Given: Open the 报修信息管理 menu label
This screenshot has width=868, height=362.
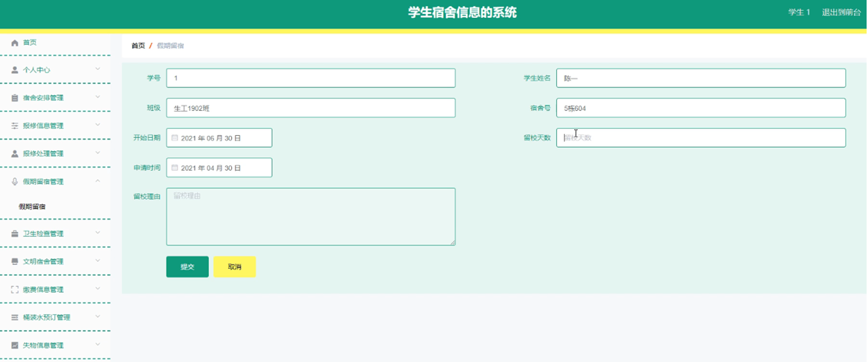Looking at the screenshot, I should [43, 126].
